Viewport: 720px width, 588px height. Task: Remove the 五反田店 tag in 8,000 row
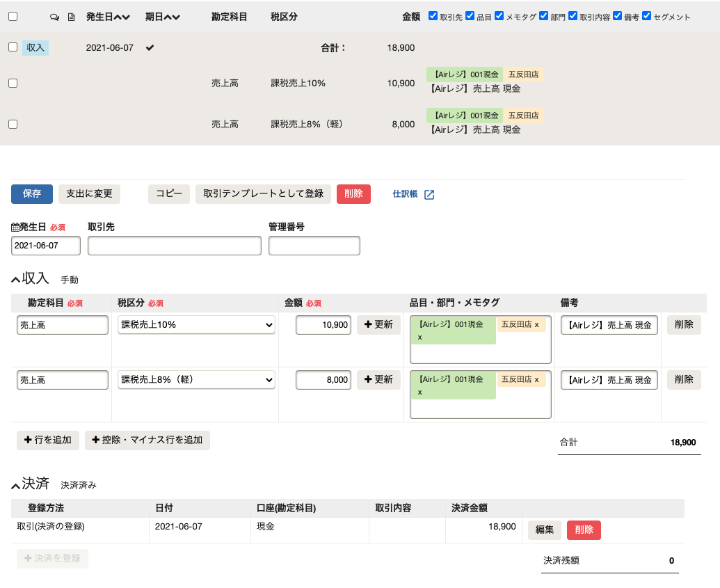click(x=537, y=379)
